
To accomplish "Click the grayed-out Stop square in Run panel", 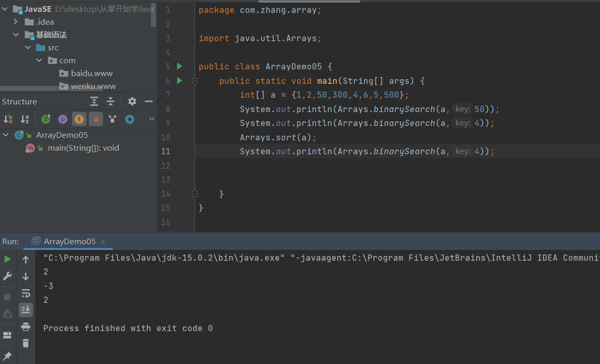I will point(7,297).
